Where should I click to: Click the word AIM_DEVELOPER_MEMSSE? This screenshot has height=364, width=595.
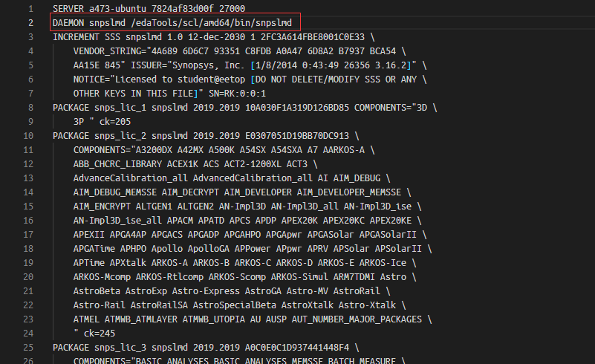click(349, 192)
